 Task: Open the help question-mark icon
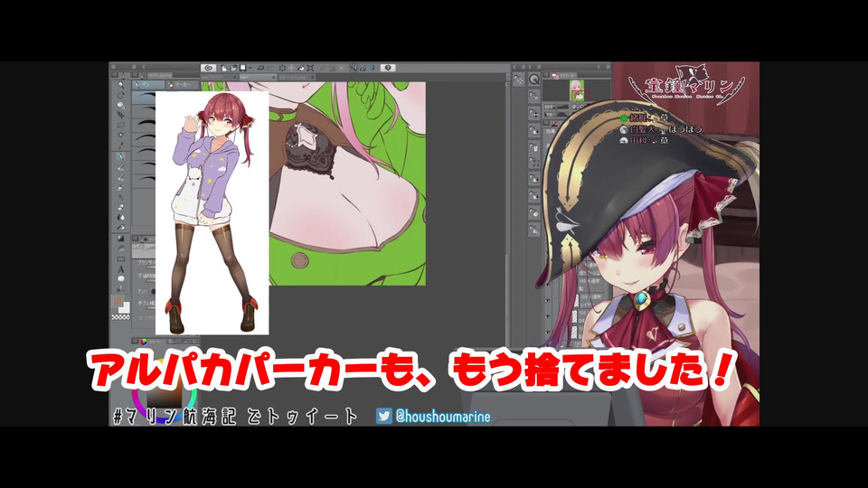click(x=388, y=68)
